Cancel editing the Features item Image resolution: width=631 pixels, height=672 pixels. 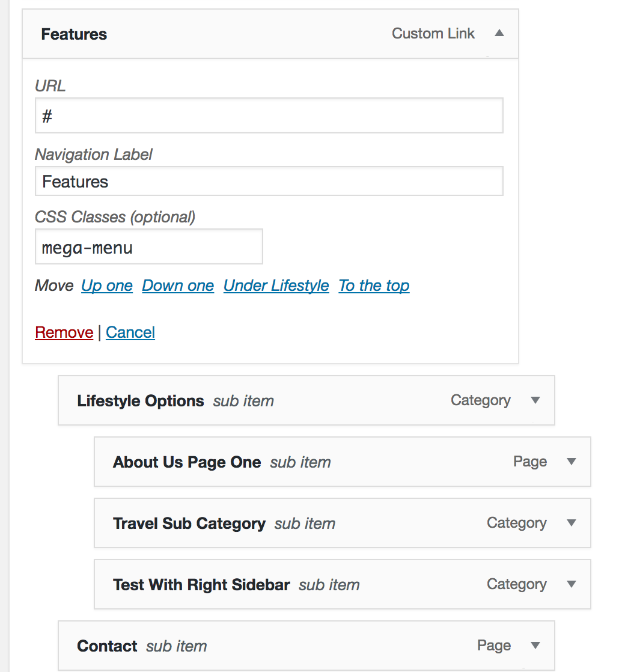(x=130, y=332)
